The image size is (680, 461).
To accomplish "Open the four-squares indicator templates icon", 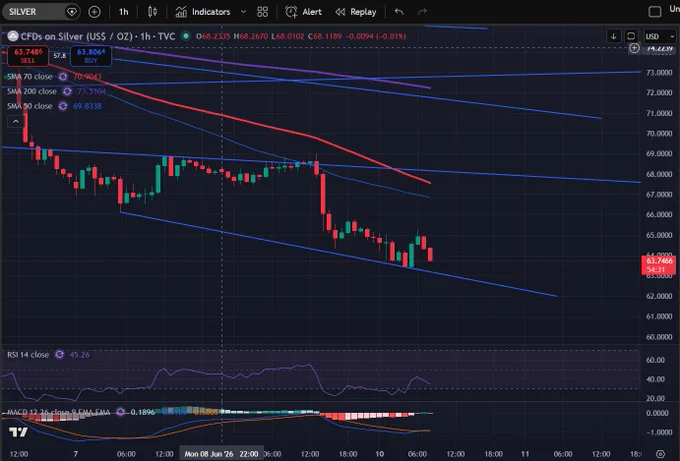I will (x=262, y=12).
